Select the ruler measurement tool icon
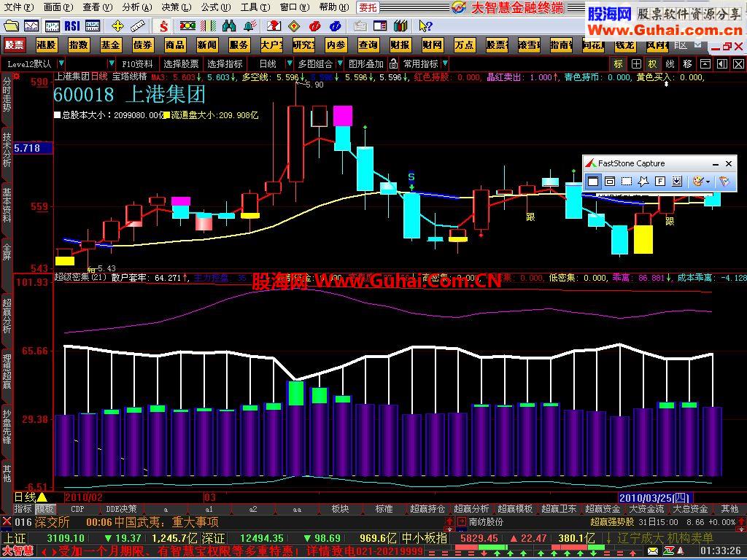The width and height of the screenshot is (747, 560). tap(138, 26)
